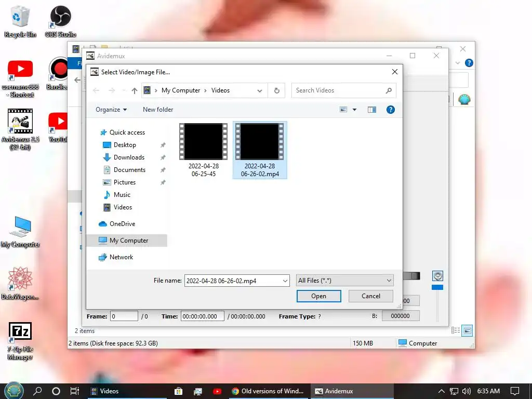532x399 pixels.
Task: Switch explorer to details view icon
Action: [456, 330]
